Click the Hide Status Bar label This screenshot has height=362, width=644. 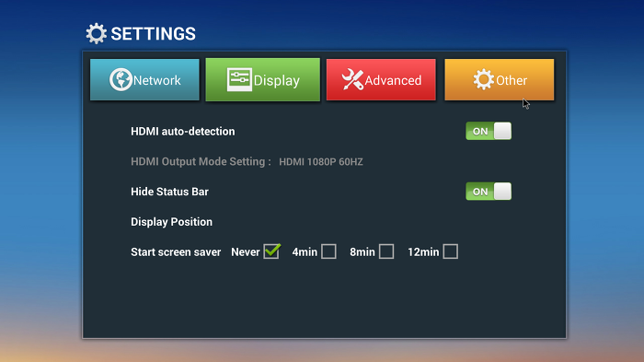(169, 192)
